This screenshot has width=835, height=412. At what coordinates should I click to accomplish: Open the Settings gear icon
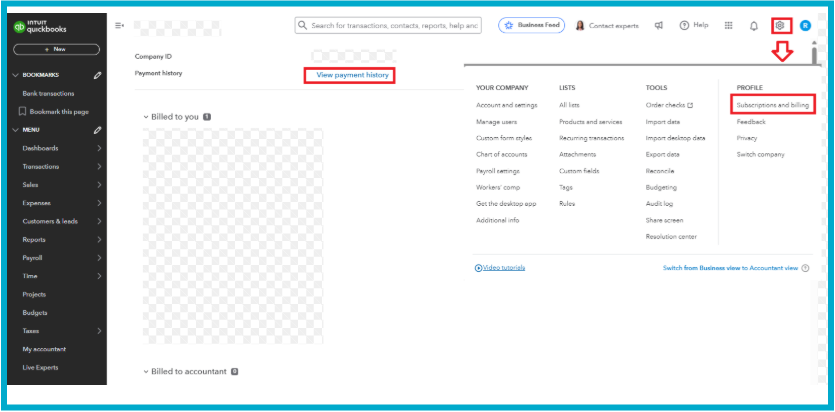tap(780, 26)
